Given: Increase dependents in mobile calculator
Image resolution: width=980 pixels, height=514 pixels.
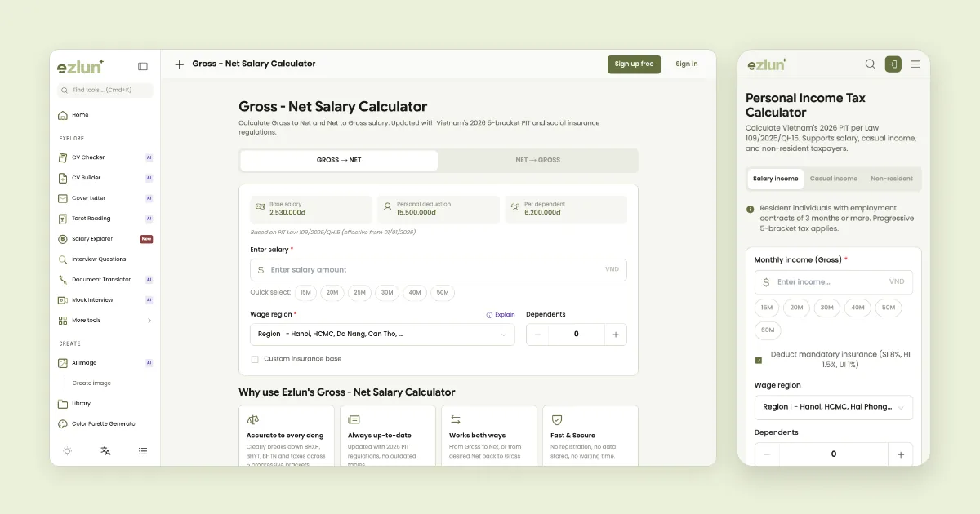Looking at the screenshot, I should coord(901,454).
